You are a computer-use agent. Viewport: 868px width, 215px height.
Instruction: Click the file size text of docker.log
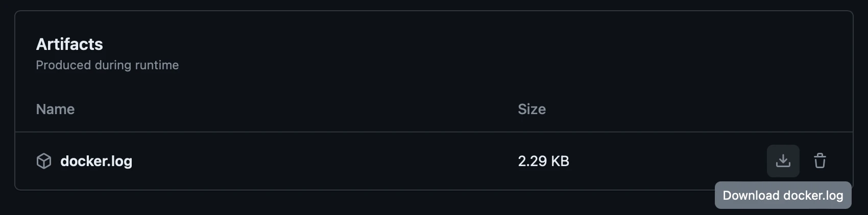click(x=543, y=161)
